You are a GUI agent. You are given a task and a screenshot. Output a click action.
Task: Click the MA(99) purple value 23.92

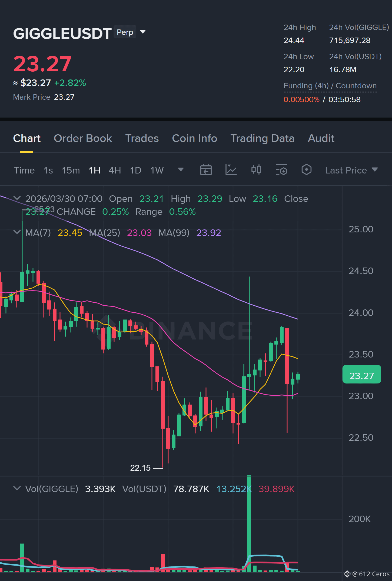tap(209, 233)
